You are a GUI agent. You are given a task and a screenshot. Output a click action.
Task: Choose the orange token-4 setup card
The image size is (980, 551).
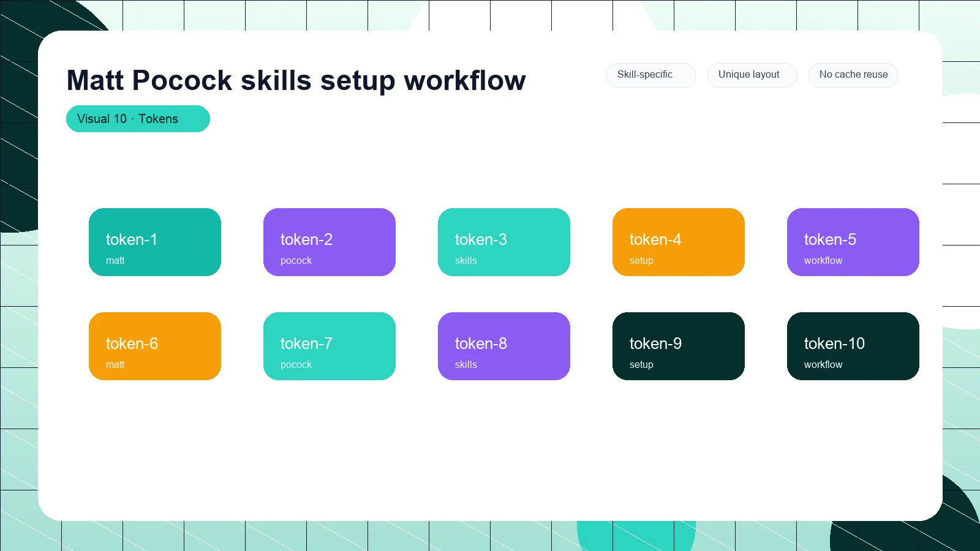coord(679,242)
